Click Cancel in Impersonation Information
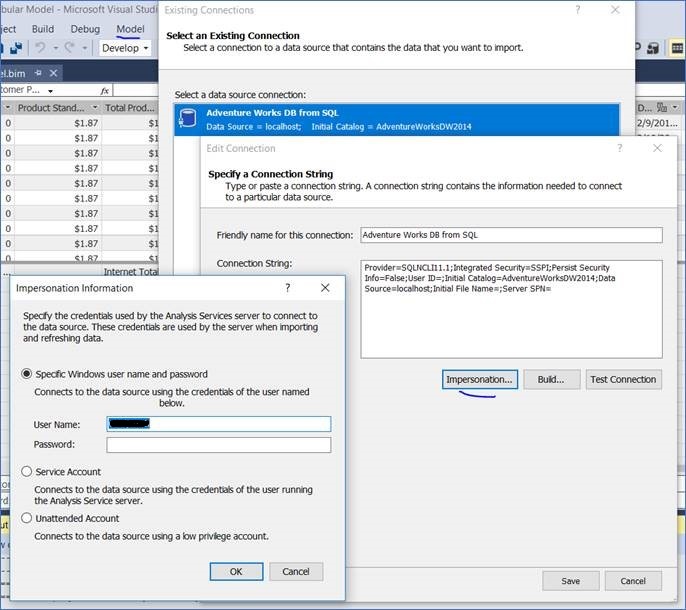This screenshot has width=686, height=610. (296, 571)
